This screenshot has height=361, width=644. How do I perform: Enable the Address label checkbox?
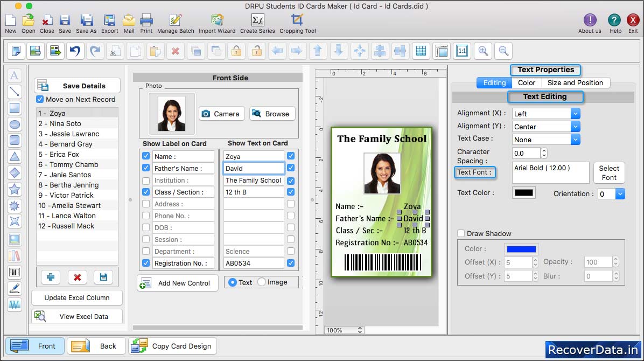(146, 204)
